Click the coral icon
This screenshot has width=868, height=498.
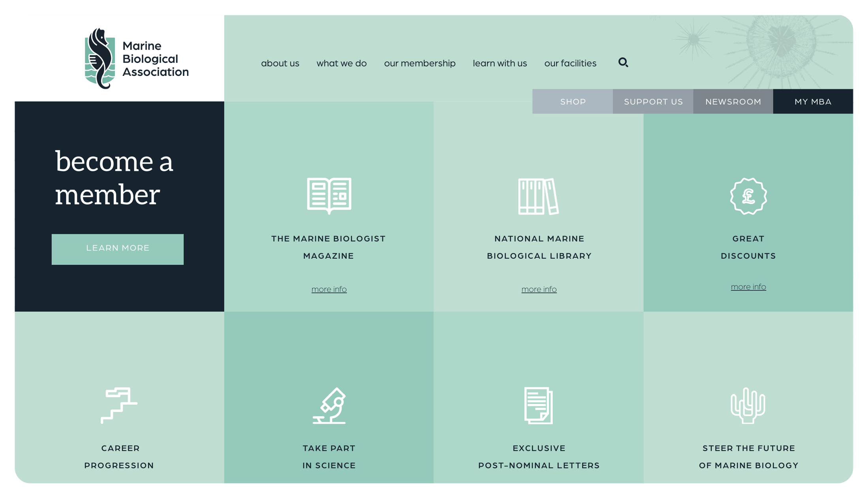coord(748,406)
